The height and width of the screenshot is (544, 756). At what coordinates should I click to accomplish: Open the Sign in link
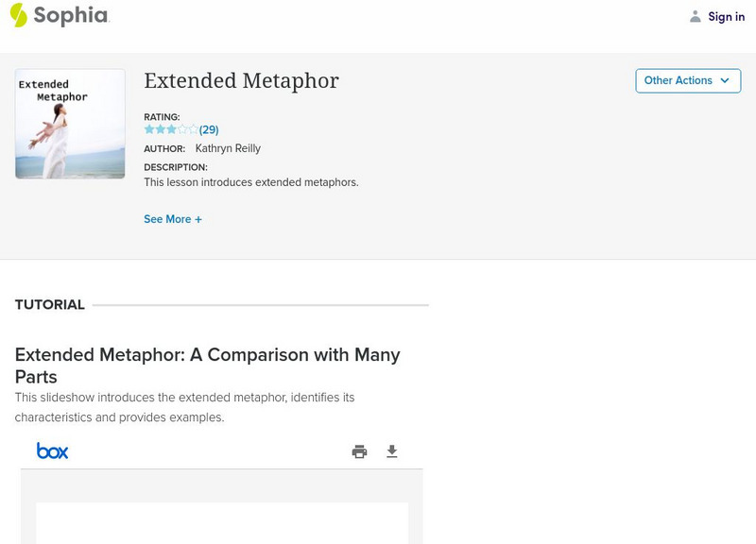(x=726, y=17)
